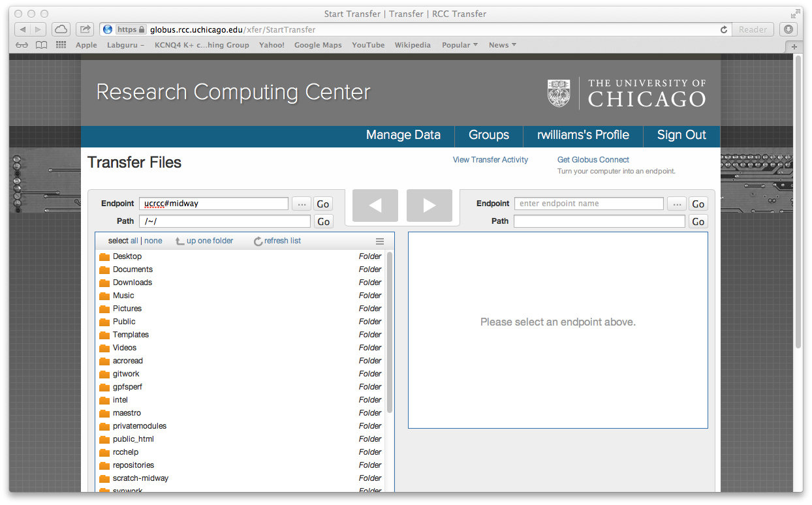Open Get Globus Connect link

[x=593, y=160]
